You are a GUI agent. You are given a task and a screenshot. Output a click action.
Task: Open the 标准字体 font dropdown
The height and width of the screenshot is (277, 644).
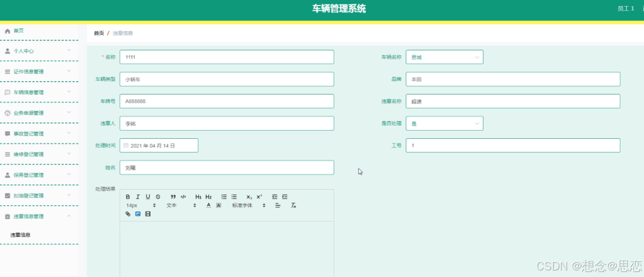click(x=249, y=205)
